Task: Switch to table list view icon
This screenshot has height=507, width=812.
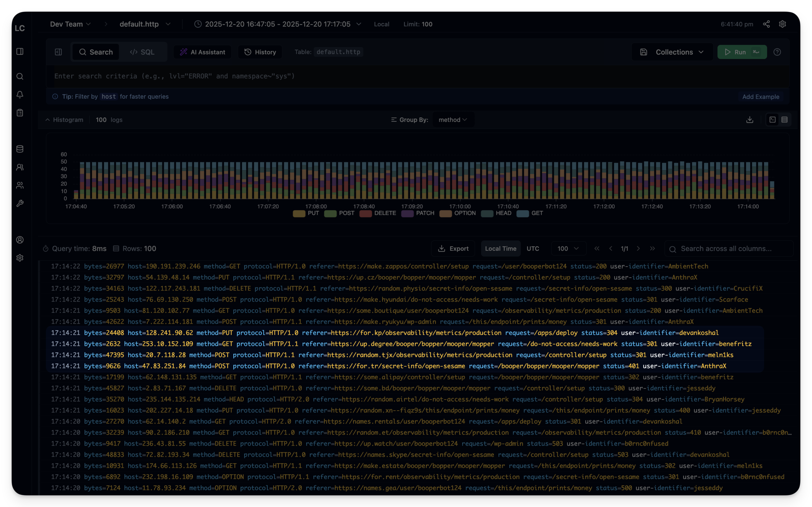Action: (785, 120)
